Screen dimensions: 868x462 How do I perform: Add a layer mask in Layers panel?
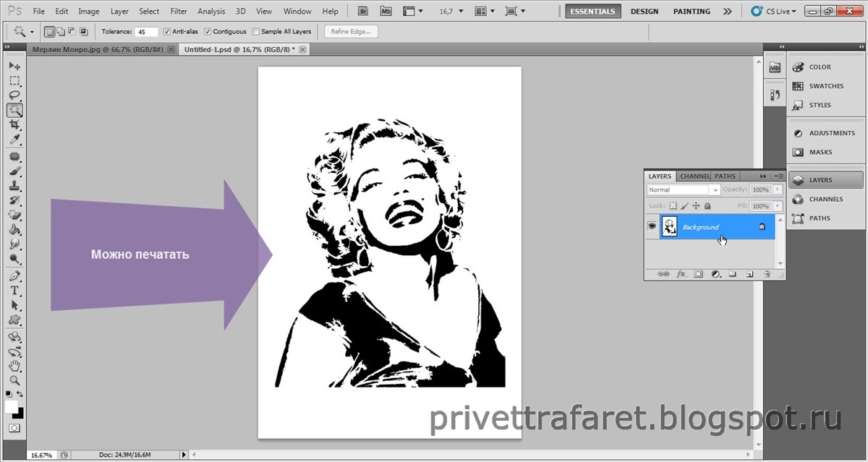click(698, 274)
